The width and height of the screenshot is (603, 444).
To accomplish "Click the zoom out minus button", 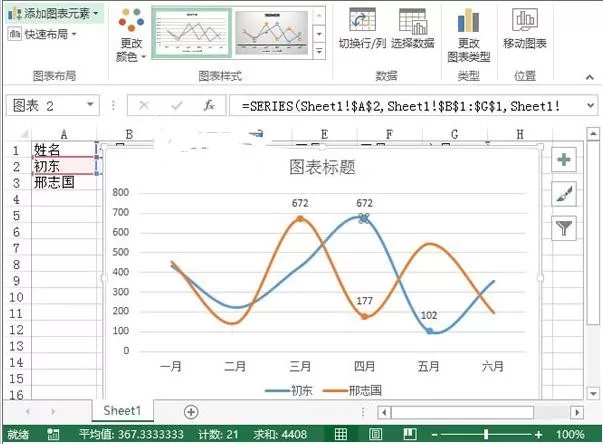I will [434, 435].
